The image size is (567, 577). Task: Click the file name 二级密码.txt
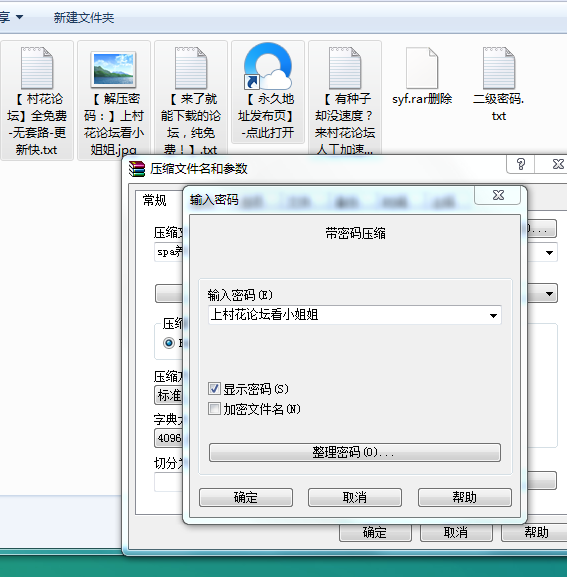tap(499, 107)
